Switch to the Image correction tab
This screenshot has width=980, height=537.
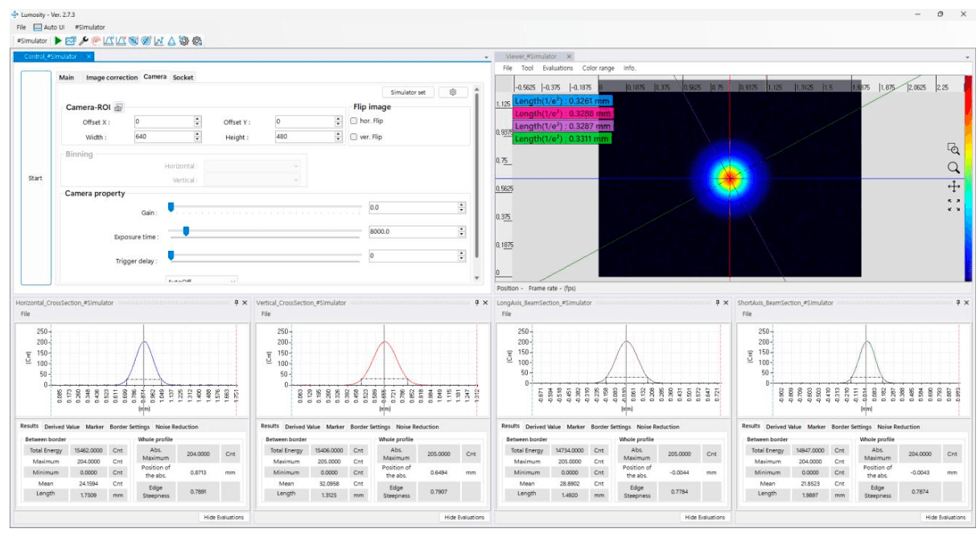[112, 77]
